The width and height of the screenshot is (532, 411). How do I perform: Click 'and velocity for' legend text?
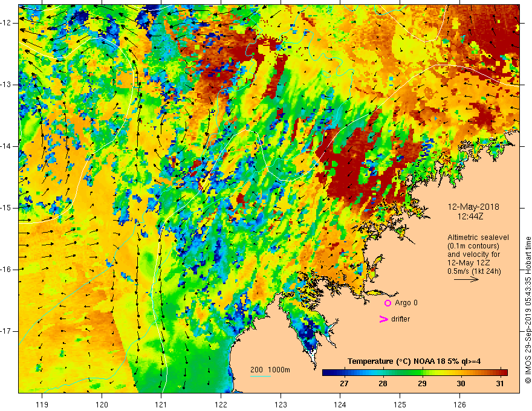pos(473,254)
